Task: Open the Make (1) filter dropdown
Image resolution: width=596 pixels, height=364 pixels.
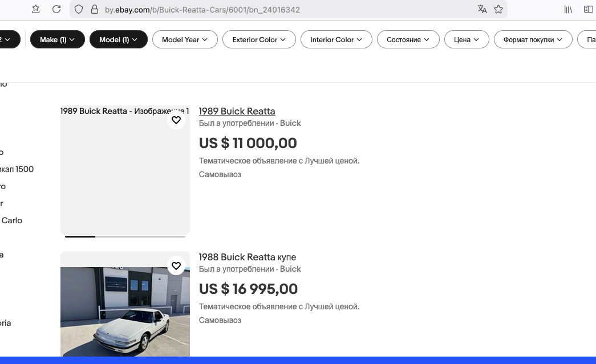Action: [58, 39]
